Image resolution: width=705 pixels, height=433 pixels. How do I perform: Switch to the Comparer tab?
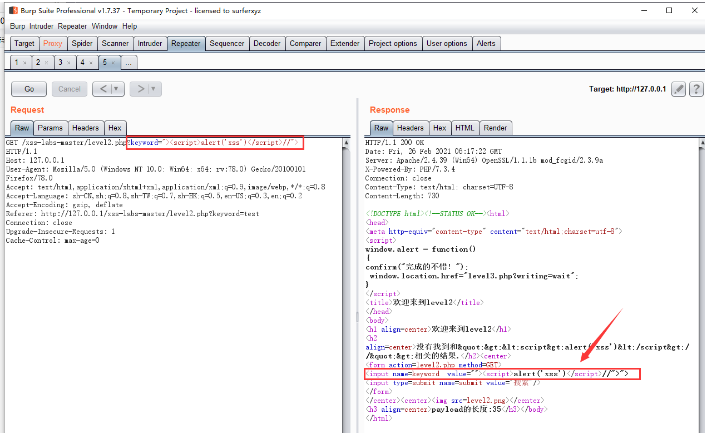click(x=305, y=43)
